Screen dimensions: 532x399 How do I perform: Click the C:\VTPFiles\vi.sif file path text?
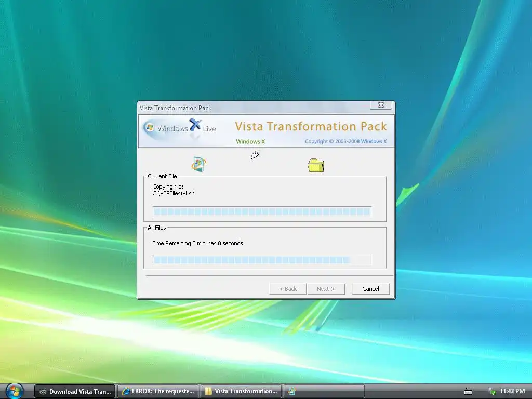[174, 193]
